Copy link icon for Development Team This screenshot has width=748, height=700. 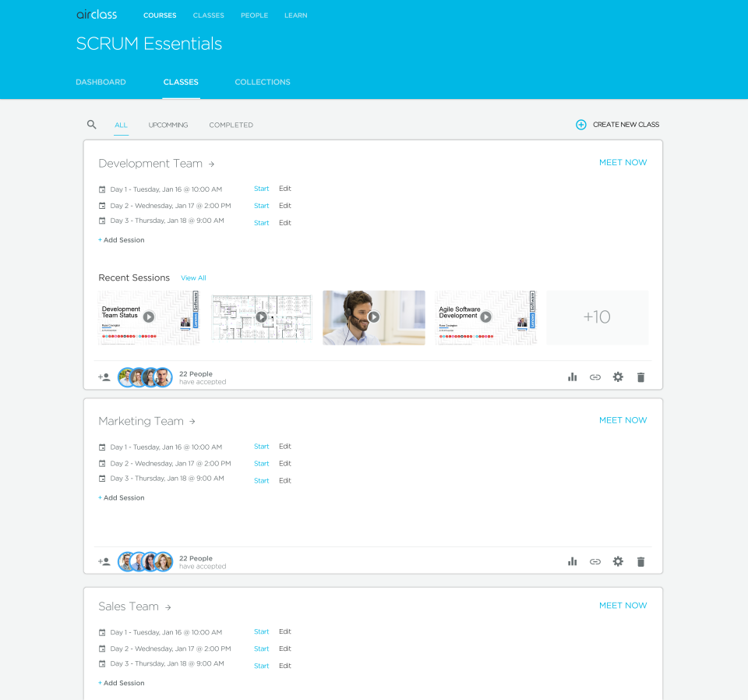coord(595,377)
